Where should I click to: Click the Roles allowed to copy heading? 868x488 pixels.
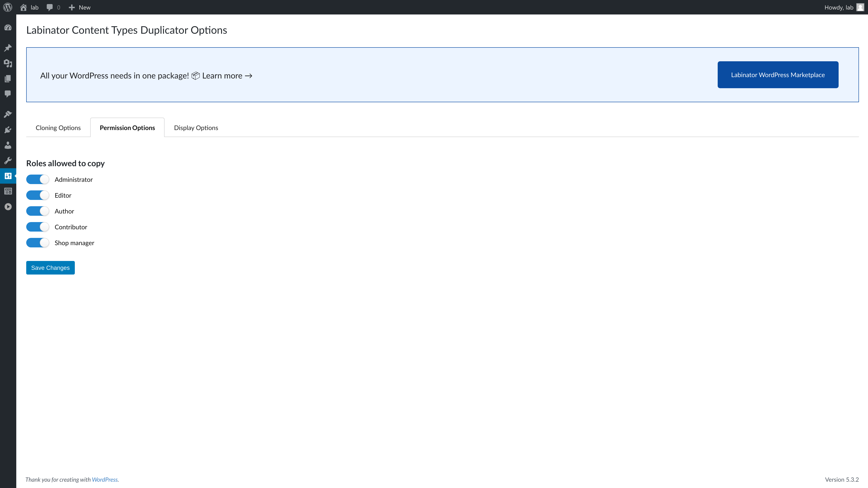(65, 163)
